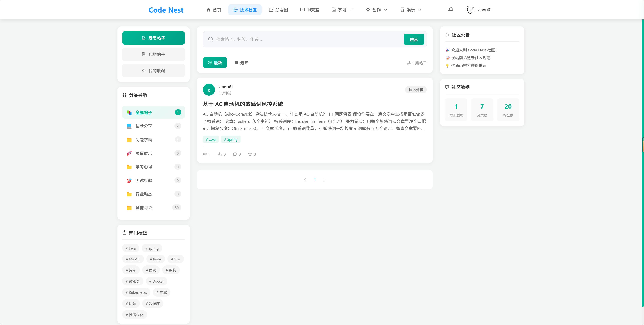Open post titled 基于 AC 自动机的敏感词风控系统
644x325 pixels.
tap(243, 104)
